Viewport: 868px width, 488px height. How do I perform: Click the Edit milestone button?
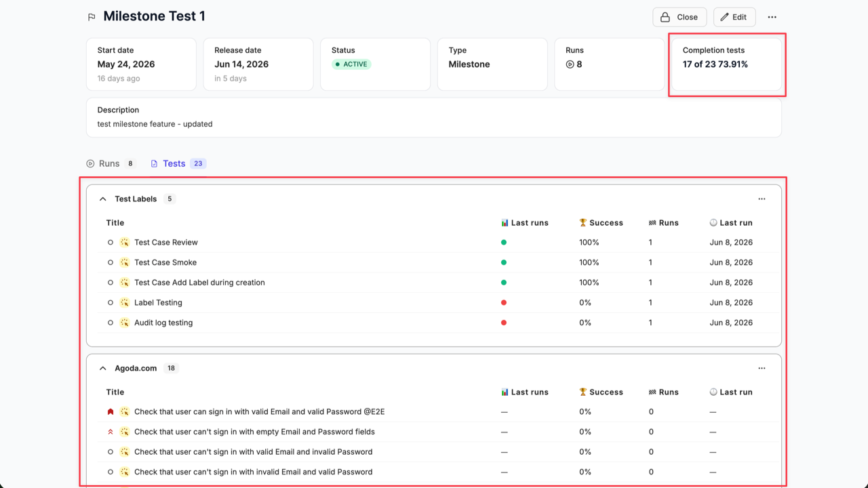(734, 17)
